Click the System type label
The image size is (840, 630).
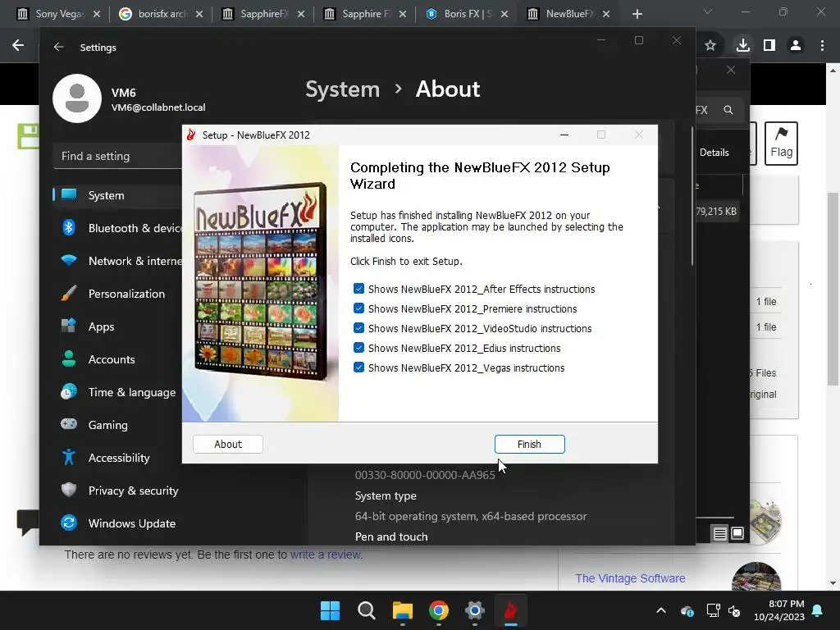pos(386,495)
